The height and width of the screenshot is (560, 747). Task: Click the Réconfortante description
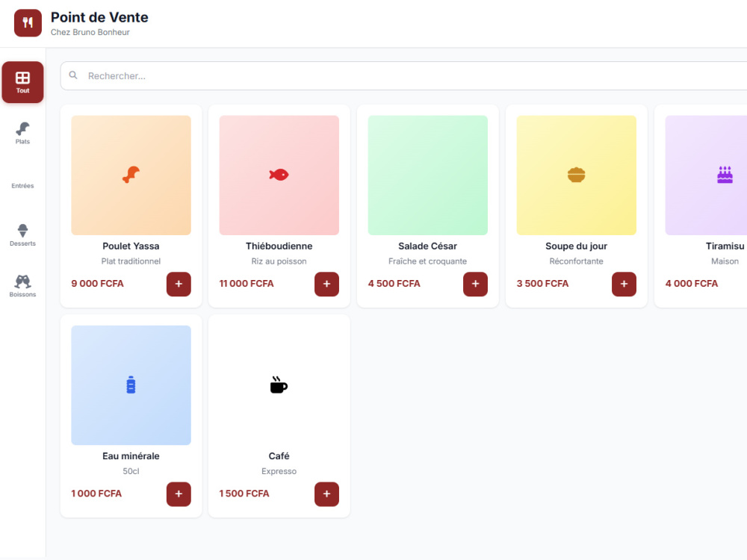577,261
